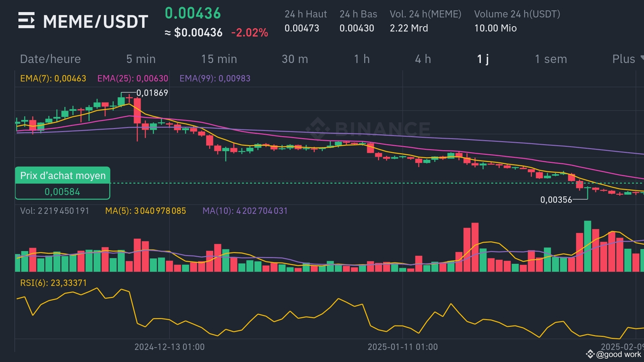This screenshot has width=644, height=362.
Task: Select the 30 m timeframe
Action: pyautogui.click(x=295, y=59)
